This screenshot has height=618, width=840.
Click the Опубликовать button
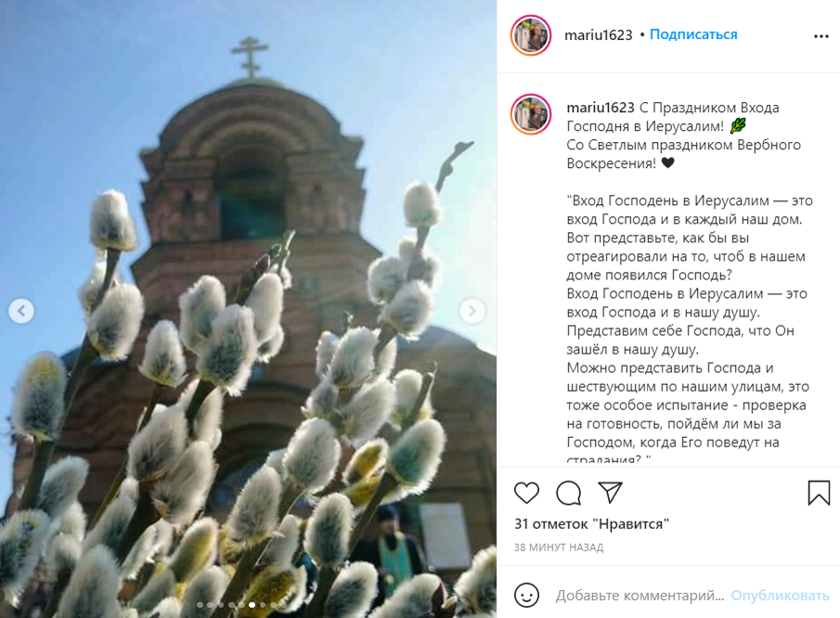[x=780, y=596]
